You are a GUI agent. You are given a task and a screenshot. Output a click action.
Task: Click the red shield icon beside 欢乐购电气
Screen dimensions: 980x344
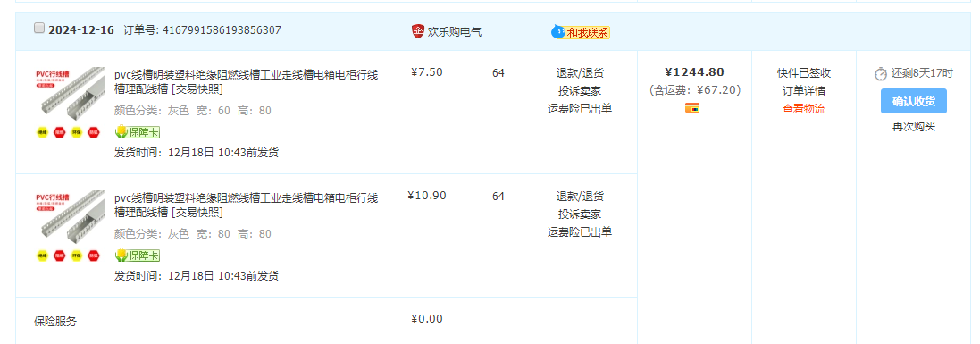click(x=418, y=31)
